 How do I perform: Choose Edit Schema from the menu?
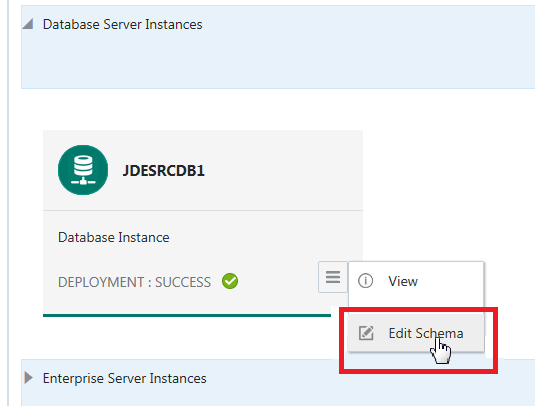coord(416,333)
